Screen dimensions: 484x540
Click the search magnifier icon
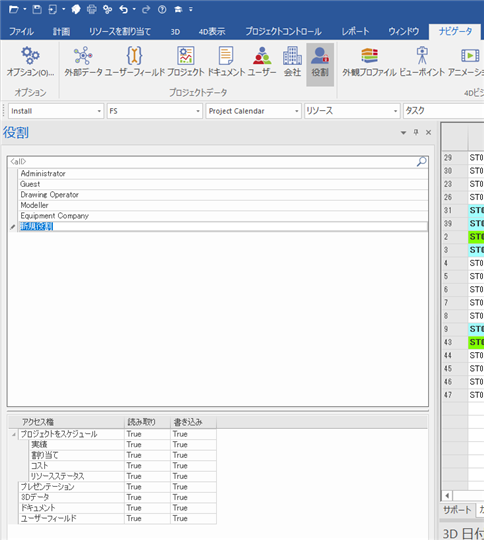point(422,162)
